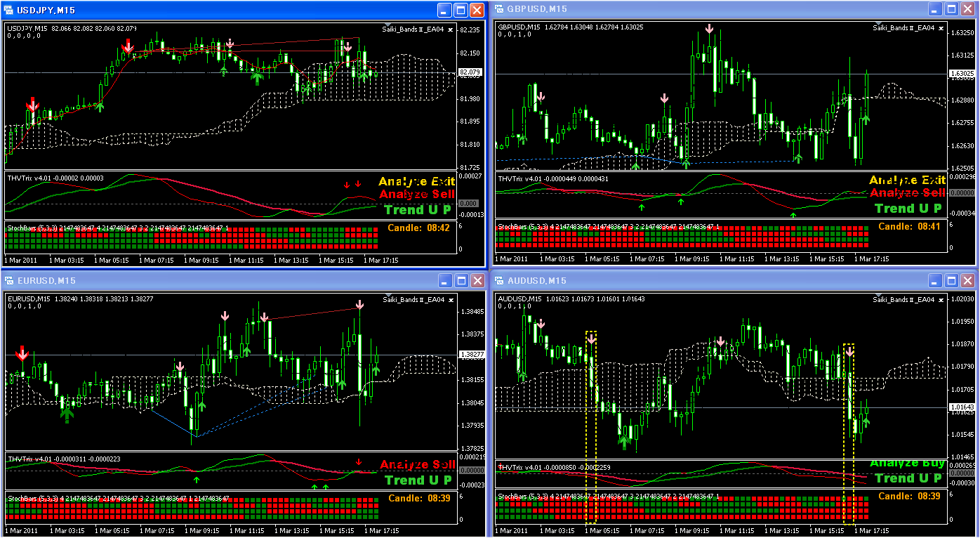Click price scale value 82.235 in USDJPY chart
Viewport: 980px width, 538px height.
[470, 30]
